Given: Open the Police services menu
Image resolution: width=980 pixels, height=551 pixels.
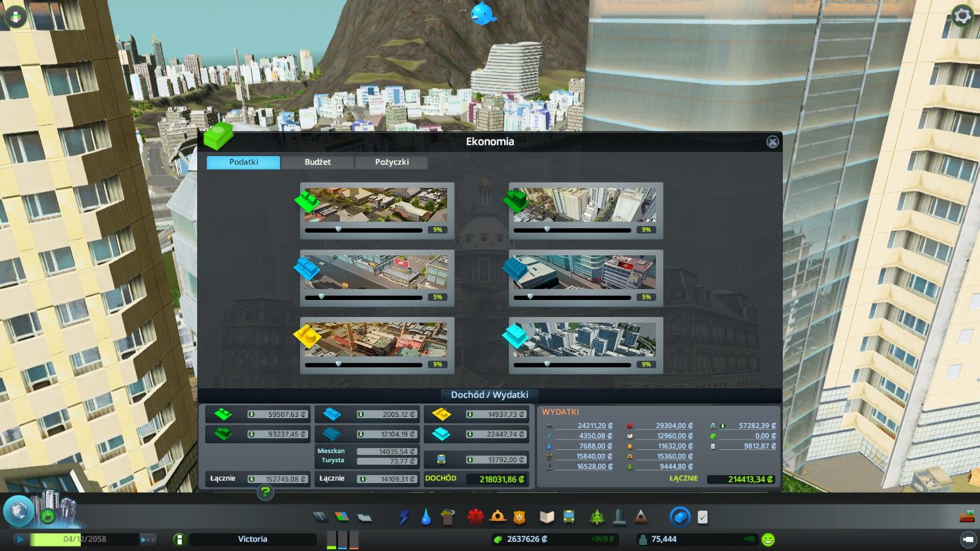Looking at the screenshot, I should [519, 518].
